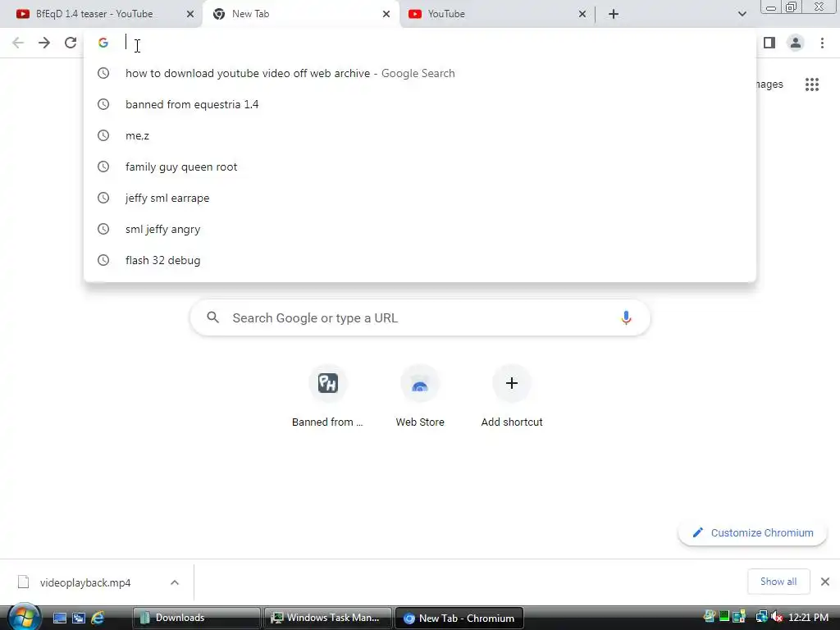The height and width of the screenshot is (630, 840).
Task: Reload the current page
Action: (71, 43)
